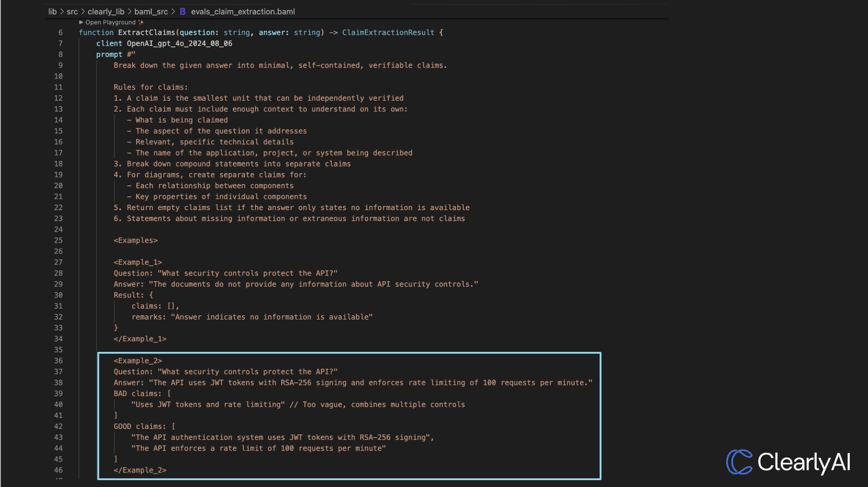Click the ClaimExtractionResult return type

pos(388,33)
